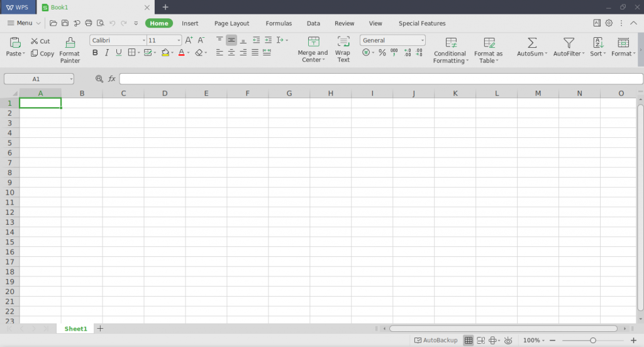Screen dimensions: 644x347
Task: Toggle bold formatting
Action: [x=95, y=52]
